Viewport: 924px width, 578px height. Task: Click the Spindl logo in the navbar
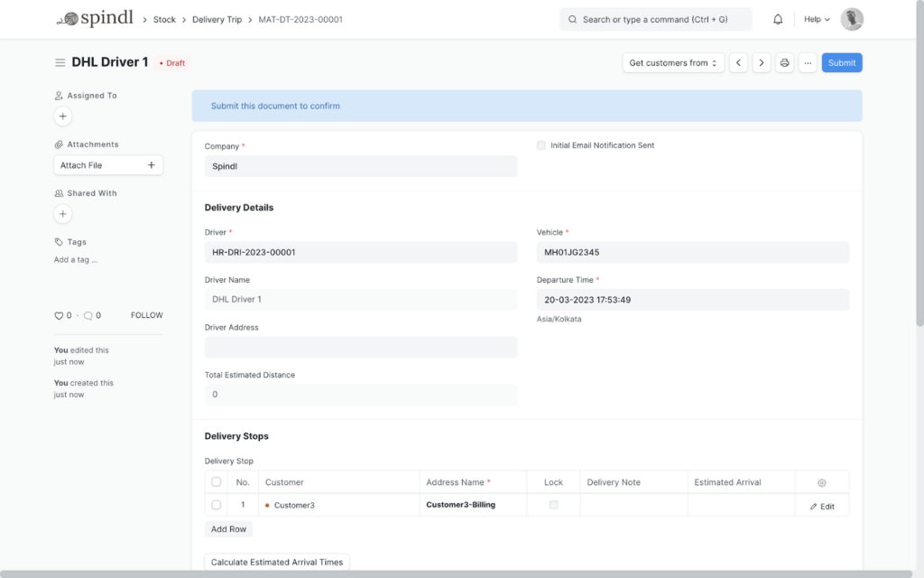click(94, 18)
